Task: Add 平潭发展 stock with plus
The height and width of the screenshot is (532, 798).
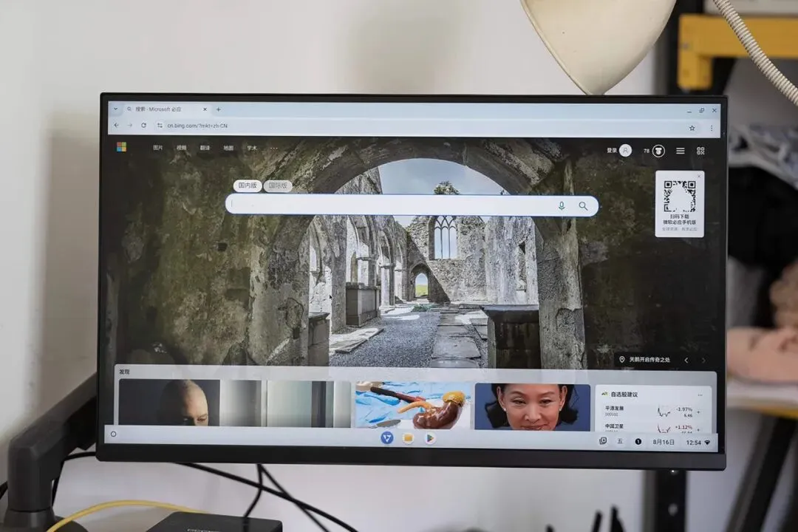Action: (x=699, y=412)
